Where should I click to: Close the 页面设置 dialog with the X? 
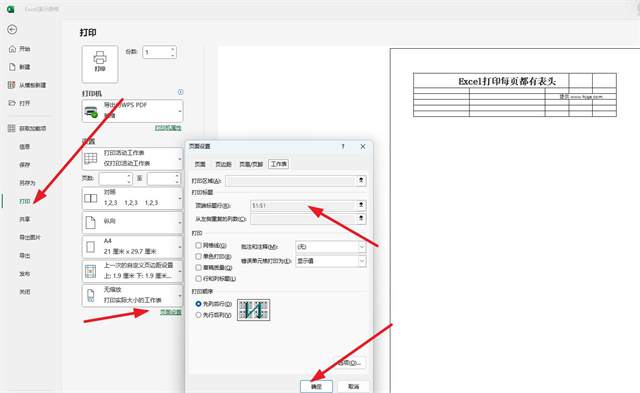(363, 146)
